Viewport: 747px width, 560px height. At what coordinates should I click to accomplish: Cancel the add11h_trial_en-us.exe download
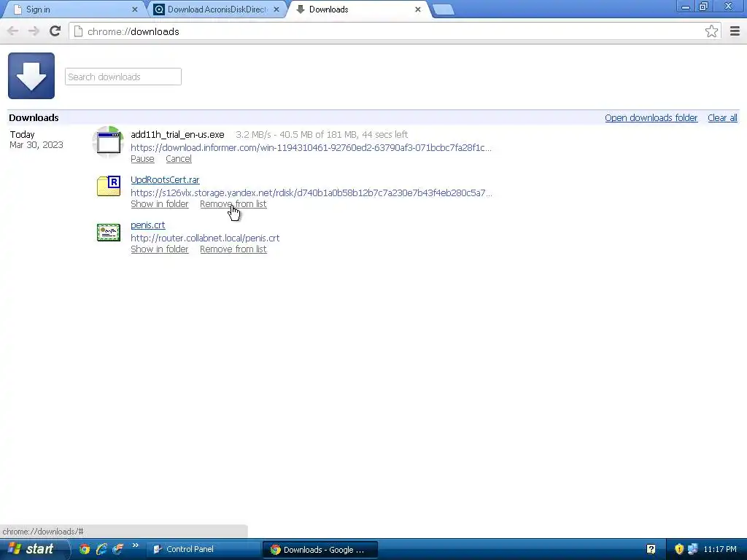click(179, 158)
